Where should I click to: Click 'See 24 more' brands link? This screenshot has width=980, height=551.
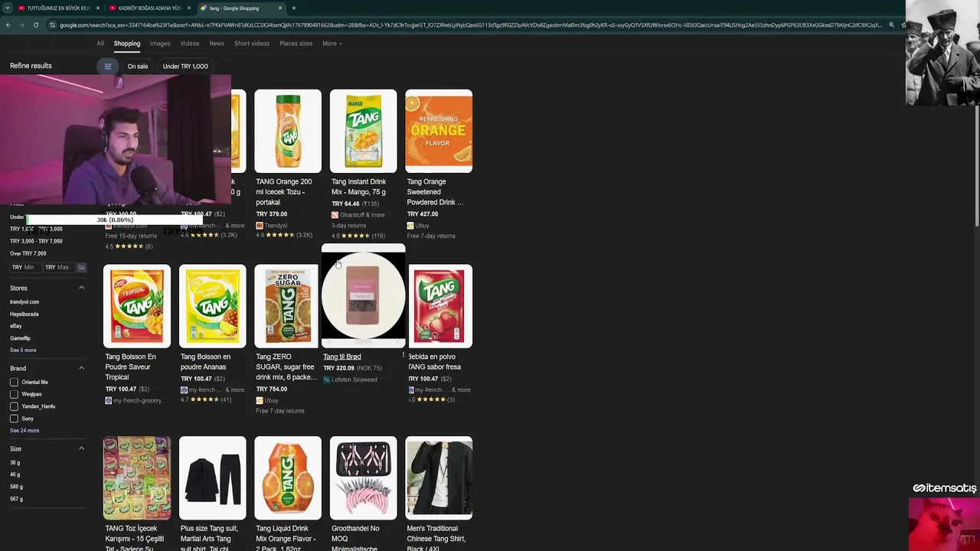(x=24, y=430)
